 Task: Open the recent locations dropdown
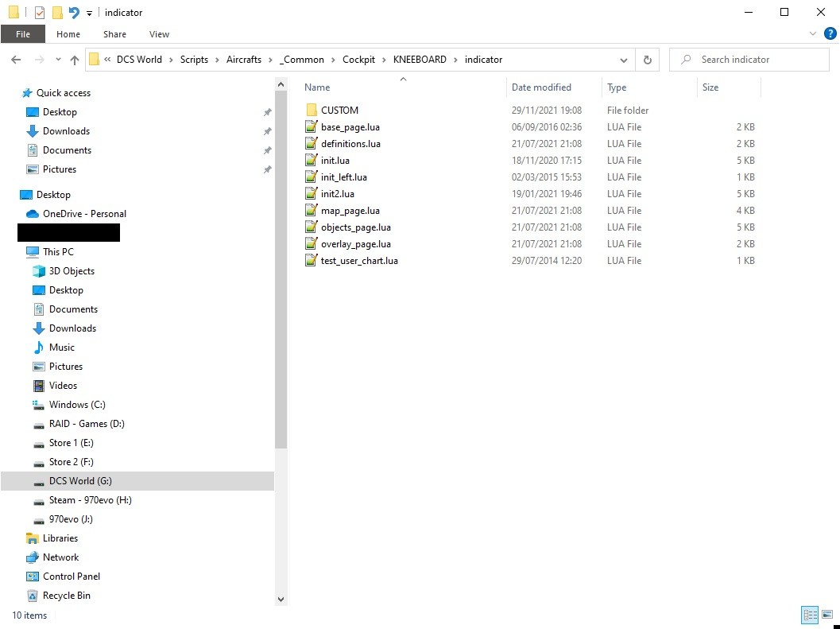58,60
